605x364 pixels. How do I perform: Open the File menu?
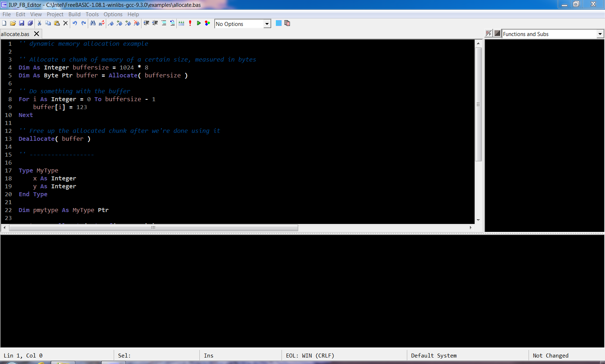pos(6,14)
